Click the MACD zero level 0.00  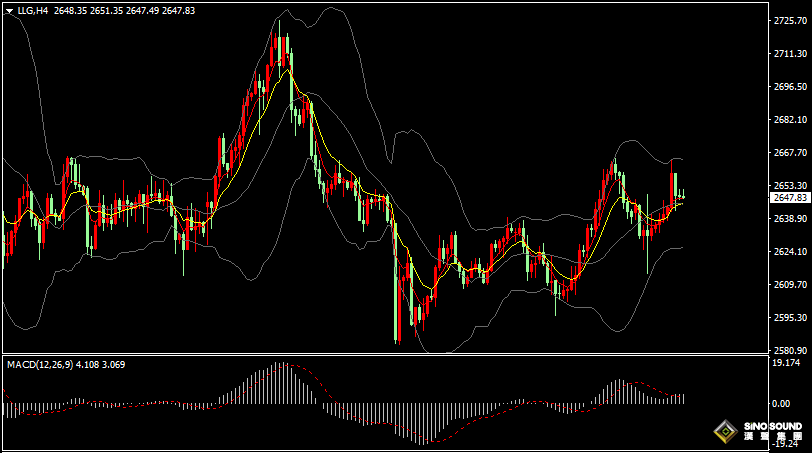pyautogui.click(x=781, y=403)
